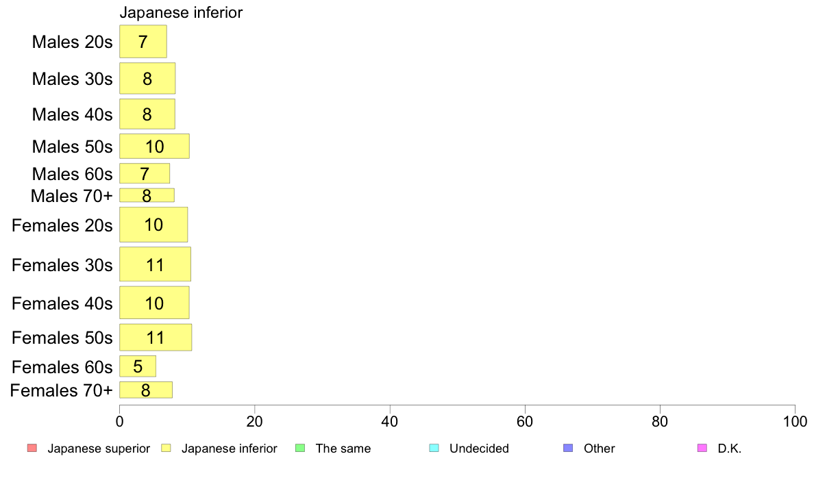The height and width of the screenshot is (504, 814).
Task: Click the Japanese inferior chart title
Action: pos(181,12)
